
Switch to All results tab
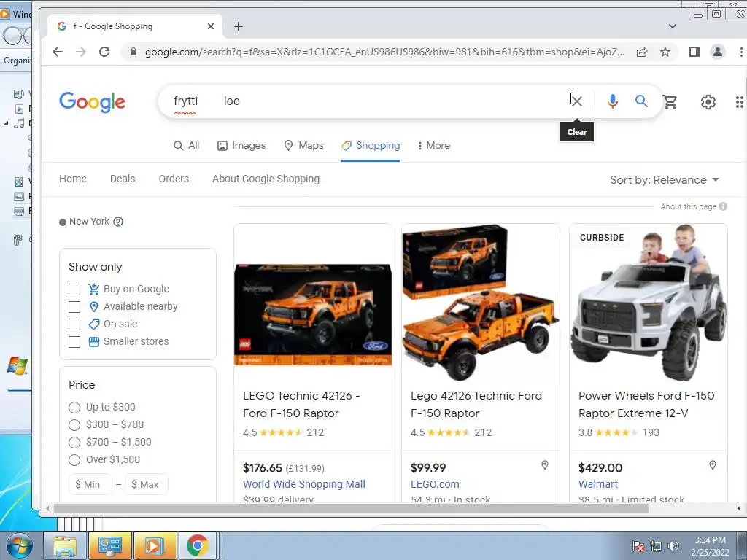click(186, 145)
